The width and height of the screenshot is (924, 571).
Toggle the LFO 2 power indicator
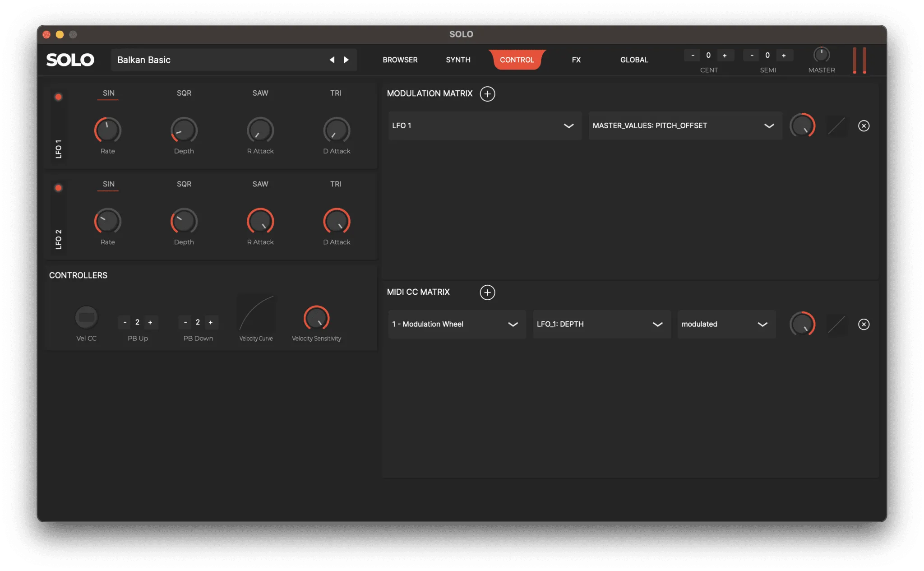point(58,188)
